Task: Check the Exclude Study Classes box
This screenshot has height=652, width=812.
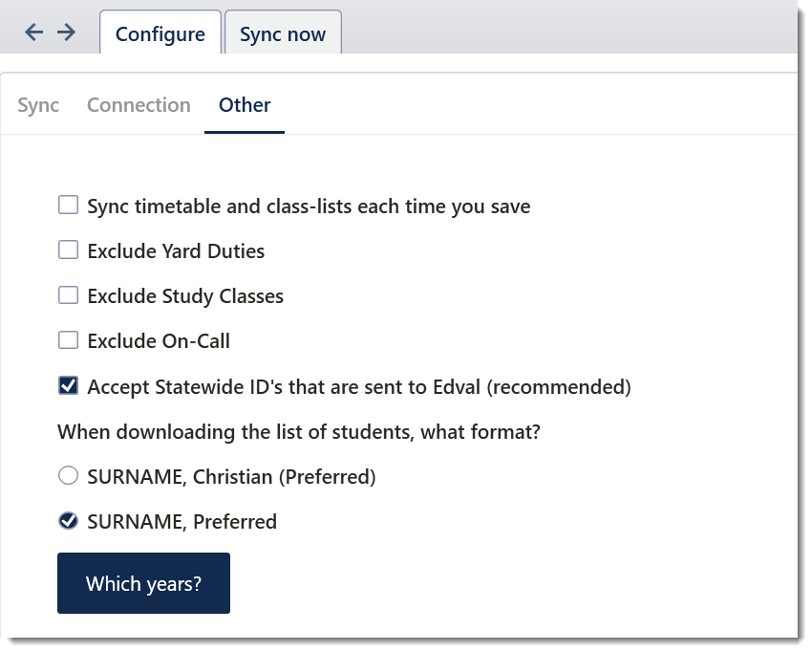Action: [69, 294]
